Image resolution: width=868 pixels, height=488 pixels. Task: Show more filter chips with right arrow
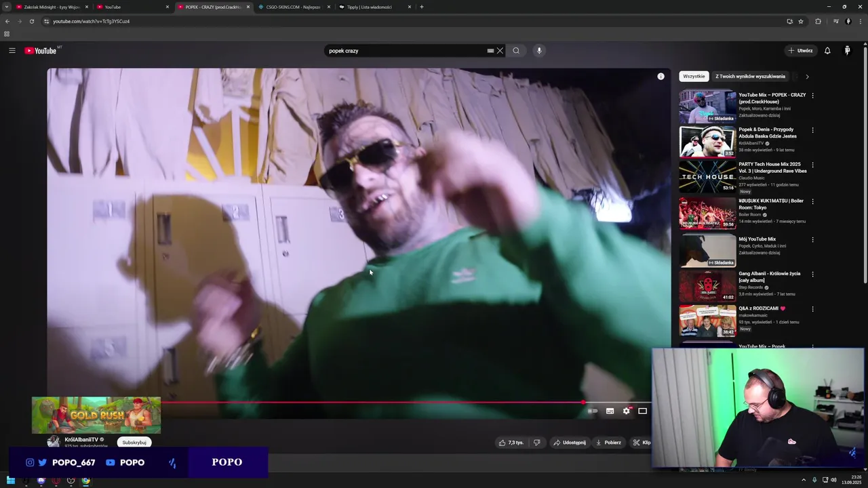(807, 77)
